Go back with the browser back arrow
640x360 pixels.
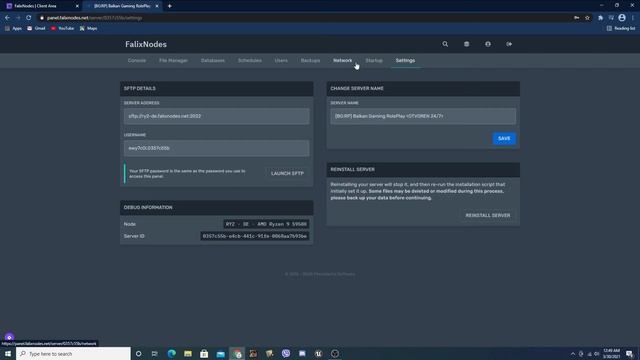point(7,18)
